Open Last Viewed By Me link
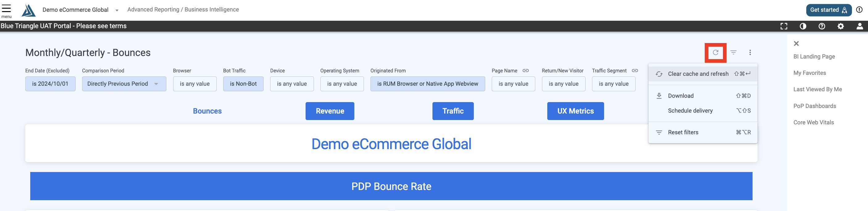The height and width of the screenshot is (211, 868). coord(817,89)
